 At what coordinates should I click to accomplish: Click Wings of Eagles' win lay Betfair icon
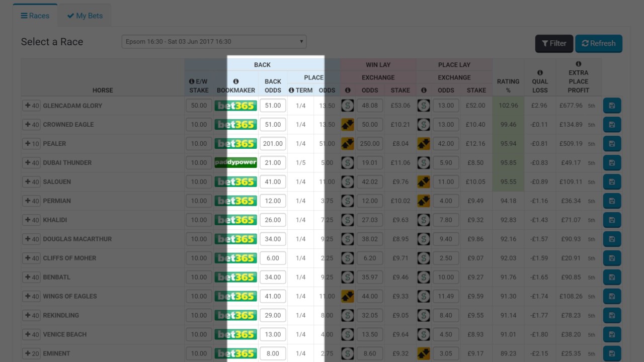coord(348,297)
